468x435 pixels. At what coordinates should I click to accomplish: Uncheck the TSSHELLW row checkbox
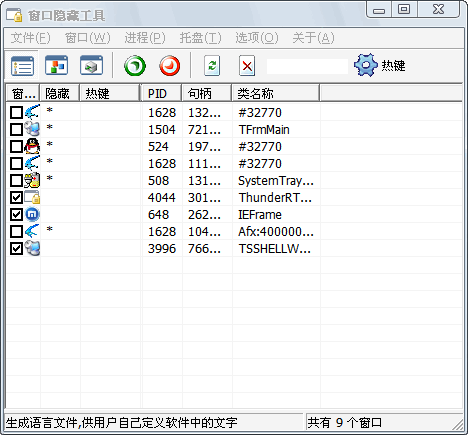point(16,248)
